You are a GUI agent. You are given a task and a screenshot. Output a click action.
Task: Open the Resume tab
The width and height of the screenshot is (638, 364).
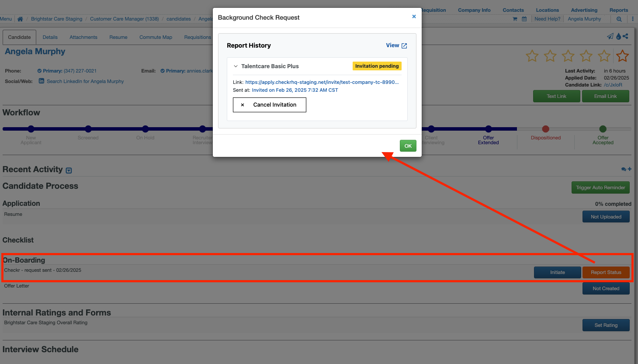click(x=118, y=37)
